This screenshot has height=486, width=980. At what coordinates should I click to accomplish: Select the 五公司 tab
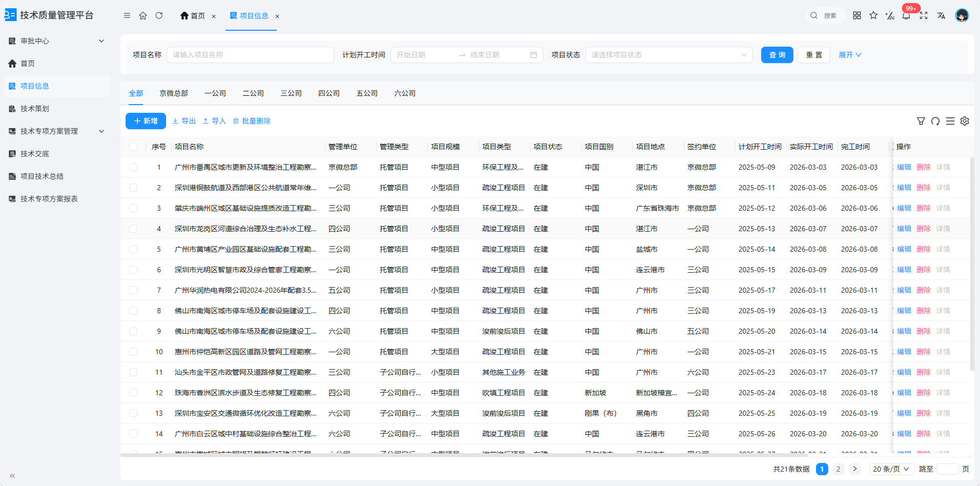pyautogui.click(x=367, y=93)
